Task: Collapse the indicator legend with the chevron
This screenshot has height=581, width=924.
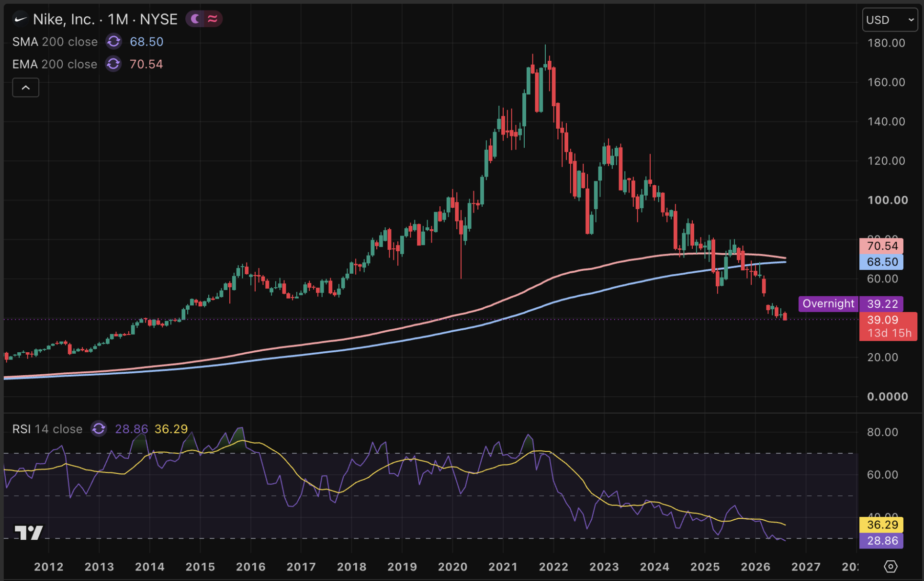Action: [x=26, y=88]
